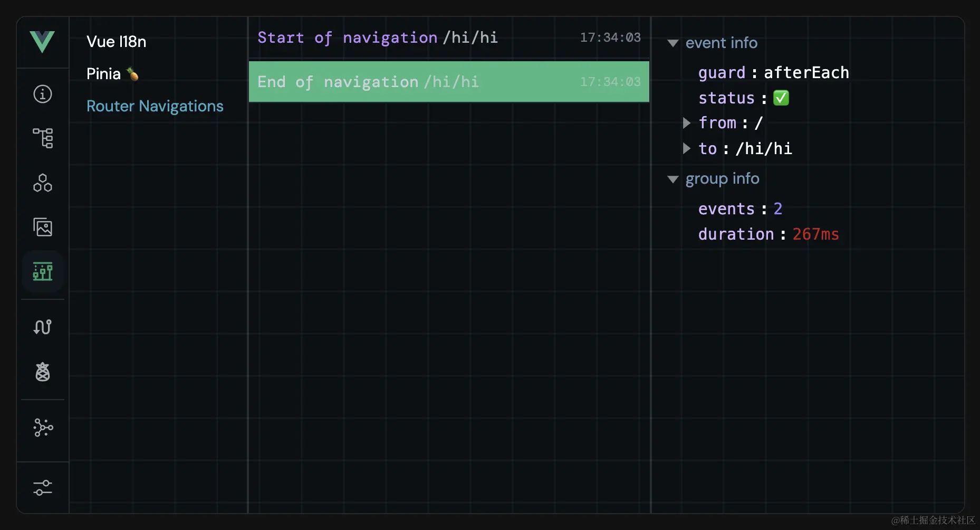Click the green status checkmark

782,98
